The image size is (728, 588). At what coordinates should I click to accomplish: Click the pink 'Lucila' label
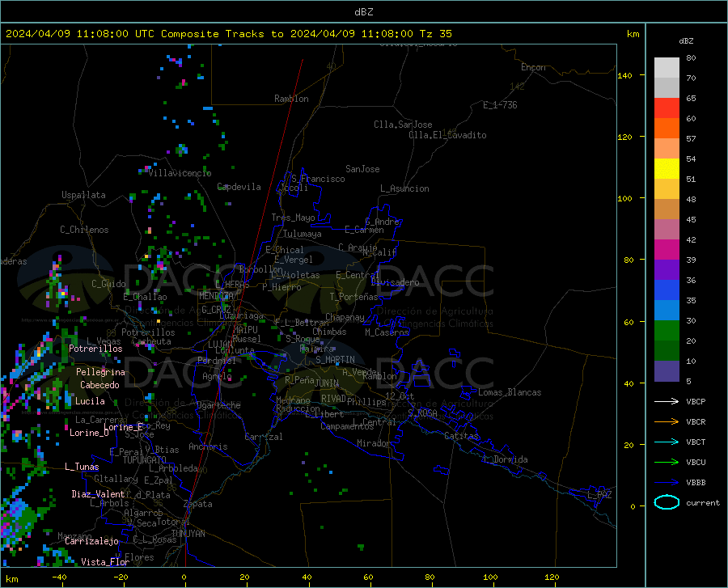(90, 401)
